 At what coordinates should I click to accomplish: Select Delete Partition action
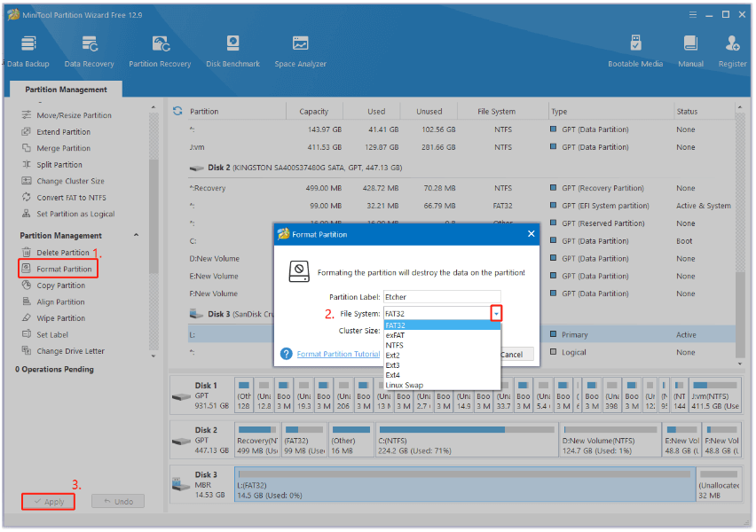coord(56,252)
